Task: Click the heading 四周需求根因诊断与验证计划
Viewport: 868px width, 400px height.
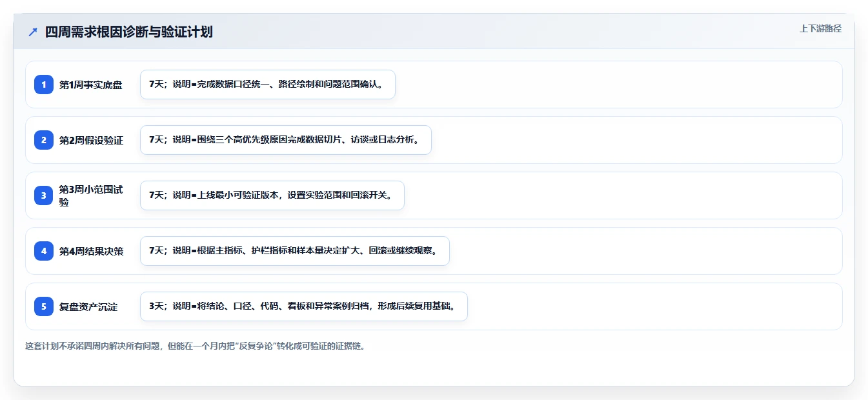Action: coord(129,32)
